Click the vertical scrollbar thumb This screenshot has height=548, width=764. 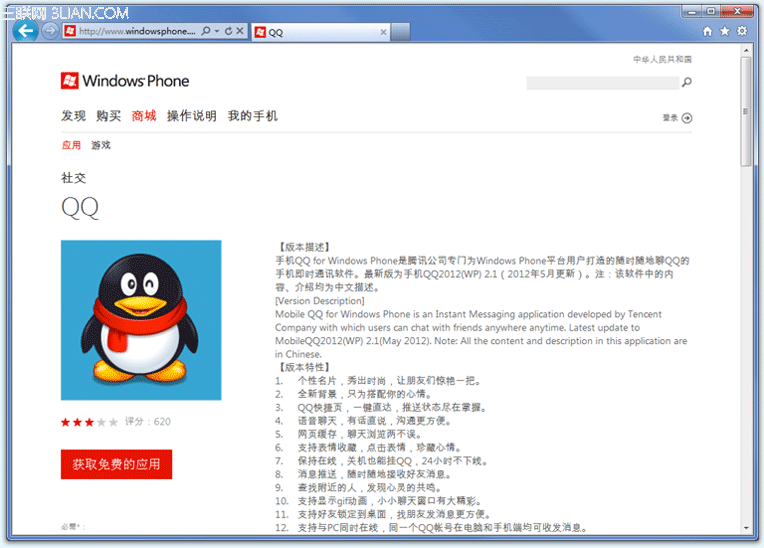746,112
